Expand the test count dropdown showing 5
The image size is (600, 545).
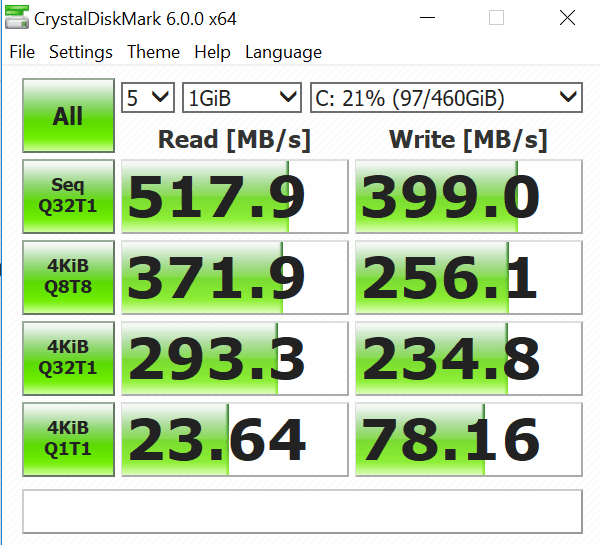coord(148,98)
